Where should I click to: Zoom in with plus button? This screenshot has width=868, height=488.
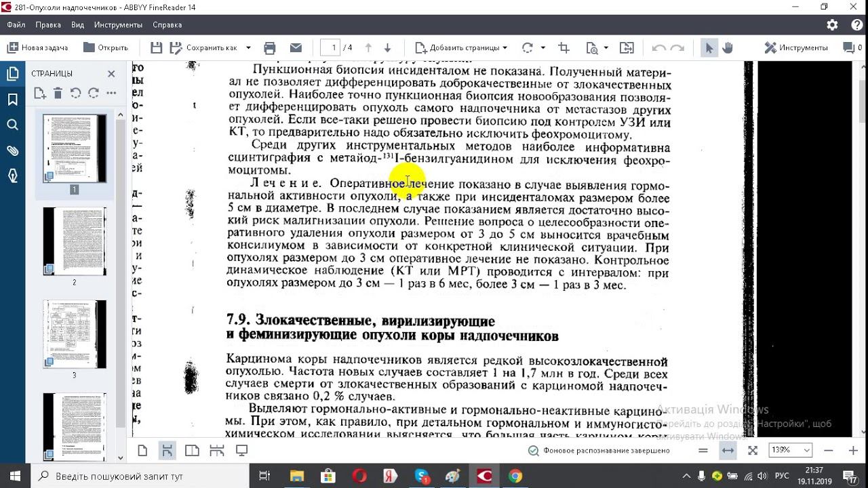tap(853, 450)
